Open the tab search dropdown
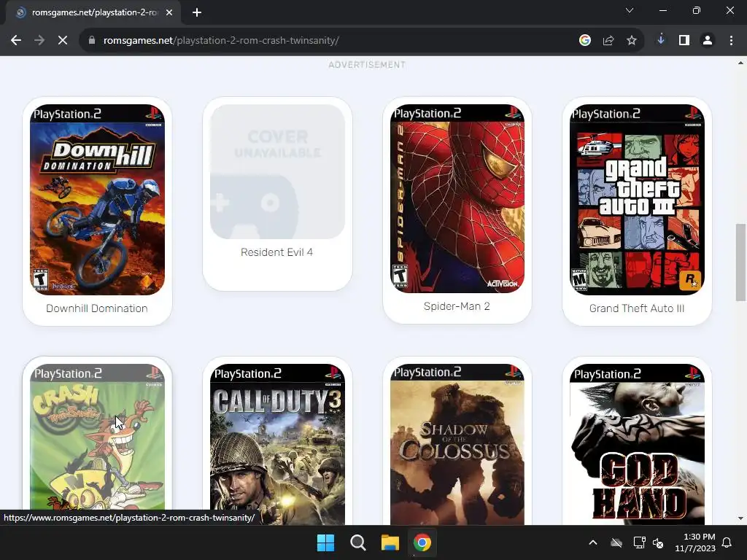Viewport: 747px width, 560px height. point(630,10)
